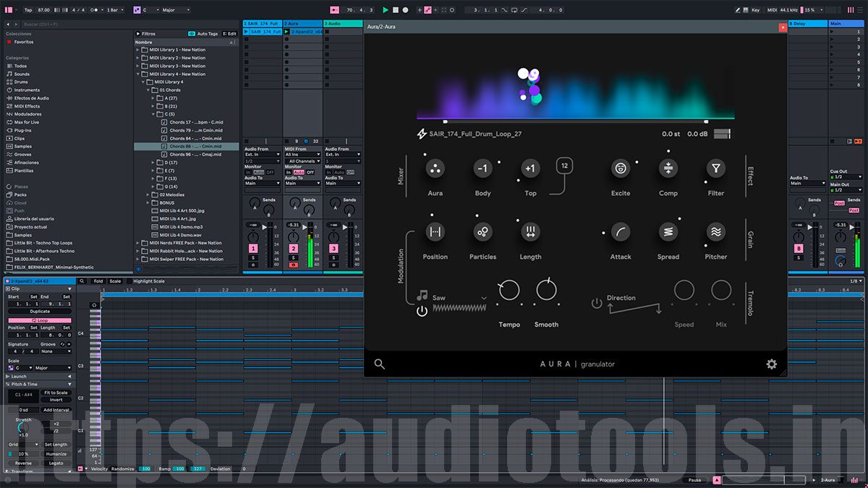The image size is (868, 488).
Task: Open the Favoritos collection
Action: coord(20,42)
